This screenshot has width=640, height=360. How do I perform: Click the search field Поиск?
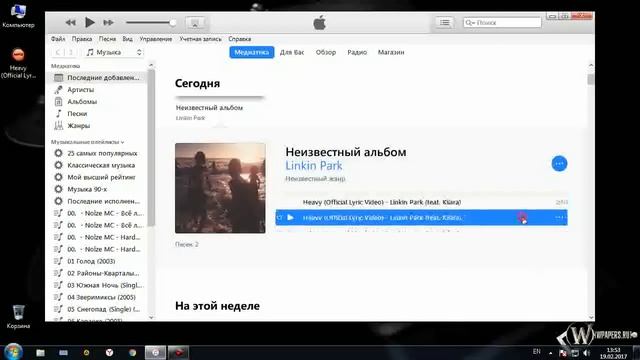point(502,22)
